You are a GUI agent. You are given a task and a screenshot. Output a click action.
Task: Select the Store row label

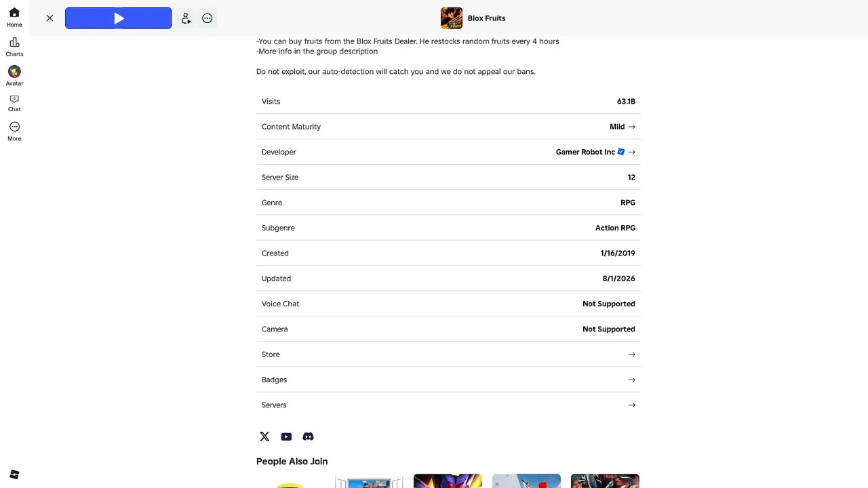coord(271,354)
